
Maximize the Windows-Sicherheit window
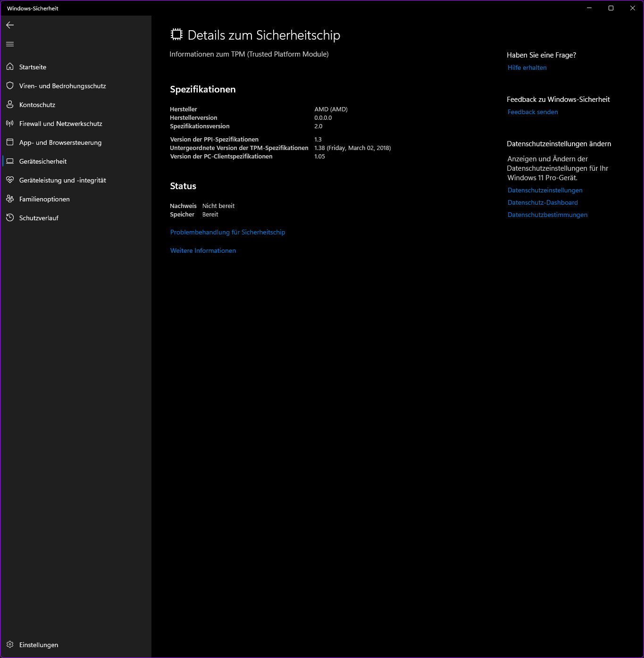click(x=611, y=8)
